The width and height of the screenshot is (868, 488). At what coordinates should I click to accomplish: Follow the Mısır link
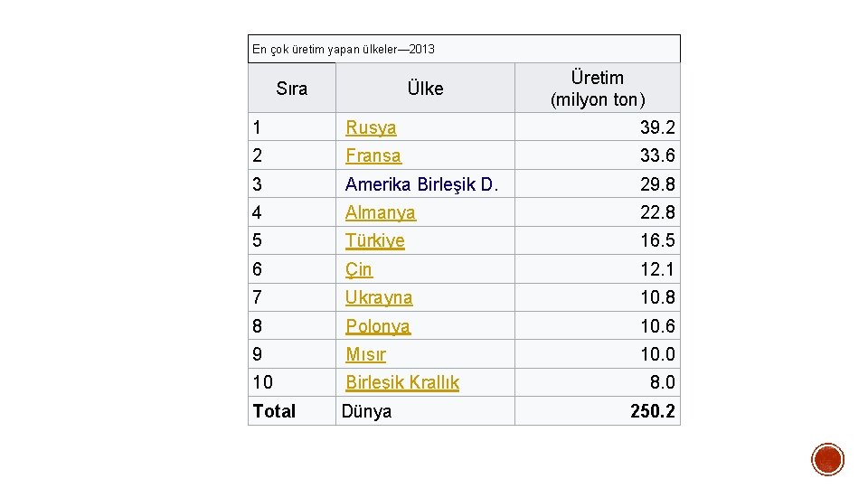pyautogui.click(x=365, y=354)
